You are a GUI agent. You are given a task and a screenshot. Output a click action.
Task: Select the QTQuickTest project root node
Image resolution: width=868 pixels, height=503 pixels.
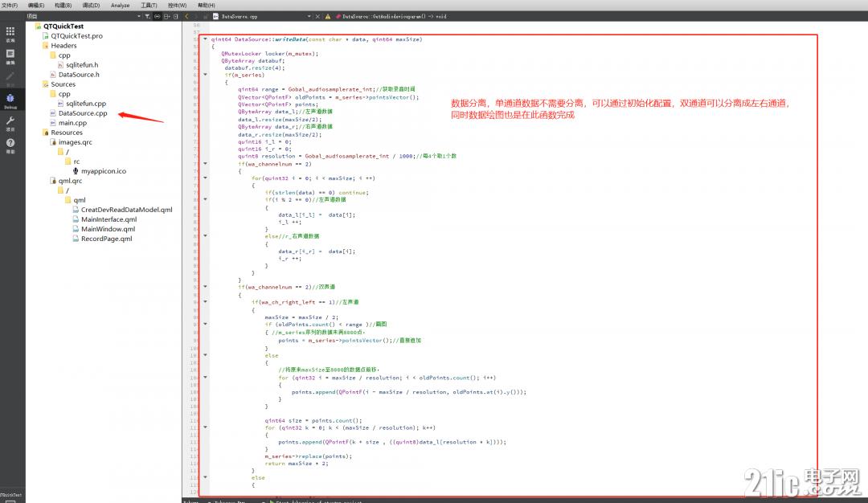point(63,26)
